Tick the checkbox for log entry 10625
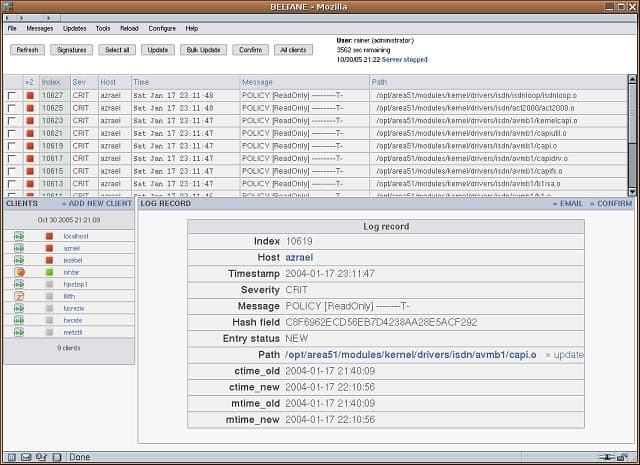 pyautogui.click(x=12, y=108)
